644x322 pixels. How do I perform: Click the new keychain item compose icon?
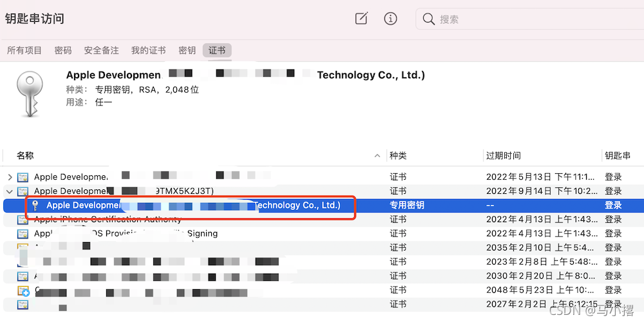[x=361, y=19]
